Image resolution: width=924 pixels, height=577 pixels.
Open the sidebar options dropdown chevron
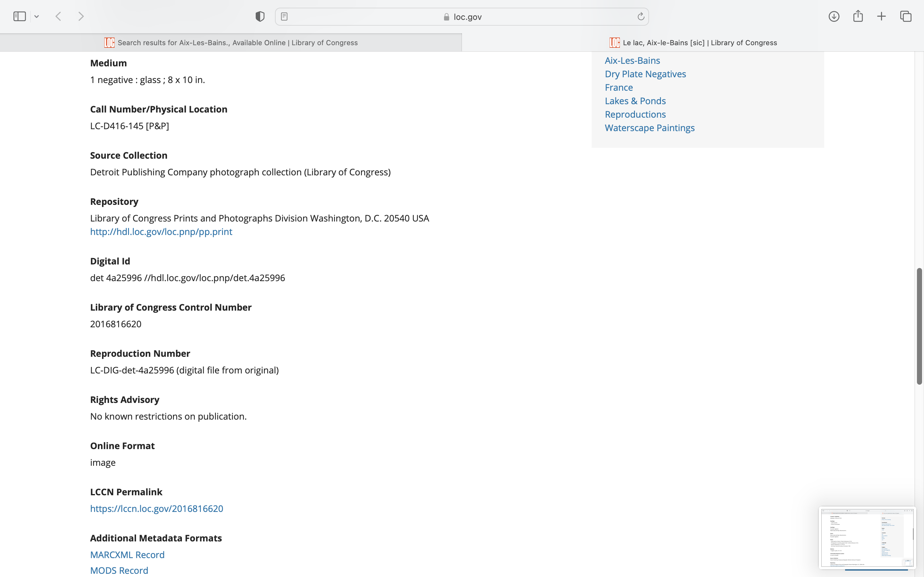tap(37, 16)
